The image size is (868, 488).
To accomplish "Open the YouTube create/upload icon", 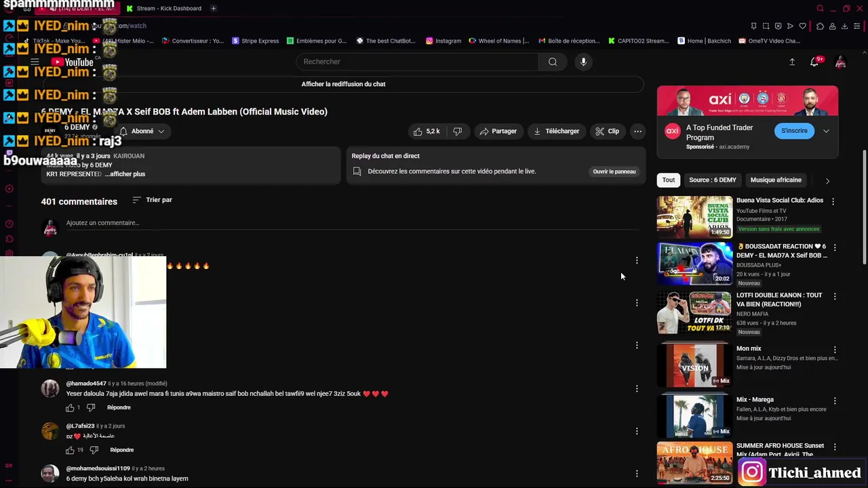I will pyautogui.click(x=791, y=62).
